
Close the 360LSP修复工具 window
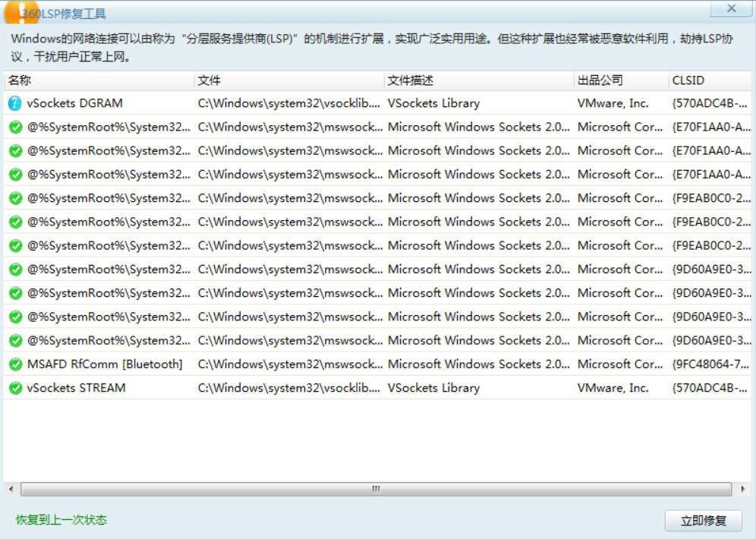pos(732,8)
